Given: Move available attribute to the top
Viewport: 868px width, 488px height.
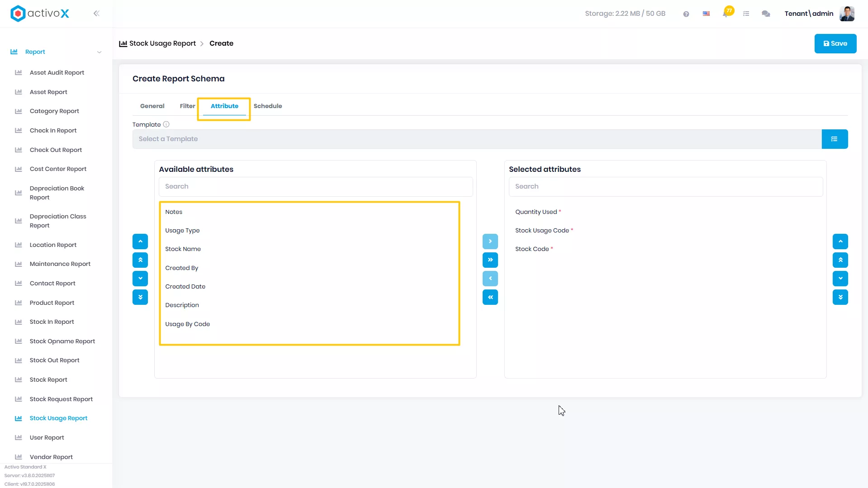Looking at the screenshot, I should coord(140,260).
